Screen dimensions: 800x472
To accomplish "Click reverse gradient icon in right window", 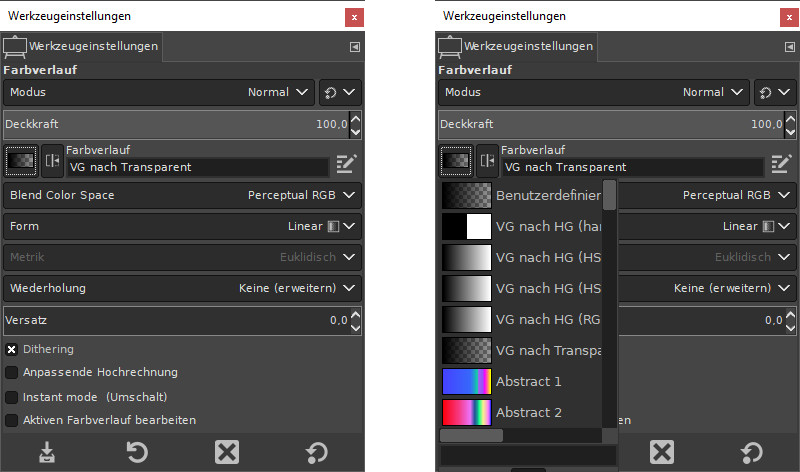I will point(487,161).
